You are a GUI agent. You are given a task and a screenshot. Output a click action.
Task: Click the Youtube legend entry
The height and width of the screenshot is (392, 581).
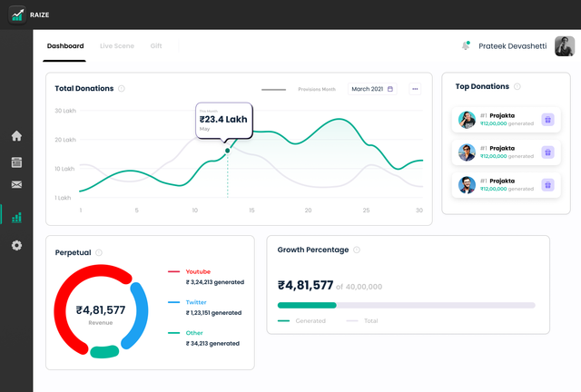pyautogui.click(x=198, y=271)
